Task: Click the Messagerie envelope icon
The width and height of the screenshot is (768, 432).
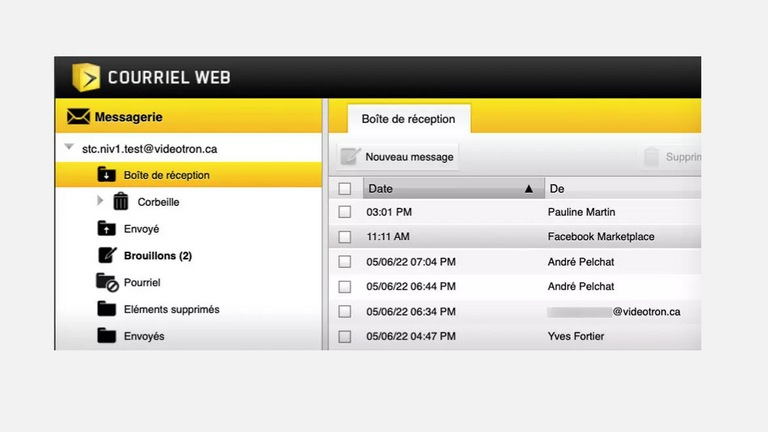Action: (x=78, y=117)
